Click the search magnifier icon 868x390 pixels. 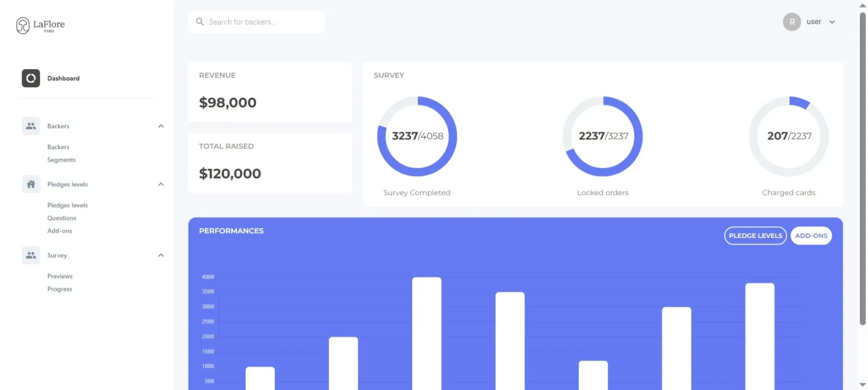point(200,22)
